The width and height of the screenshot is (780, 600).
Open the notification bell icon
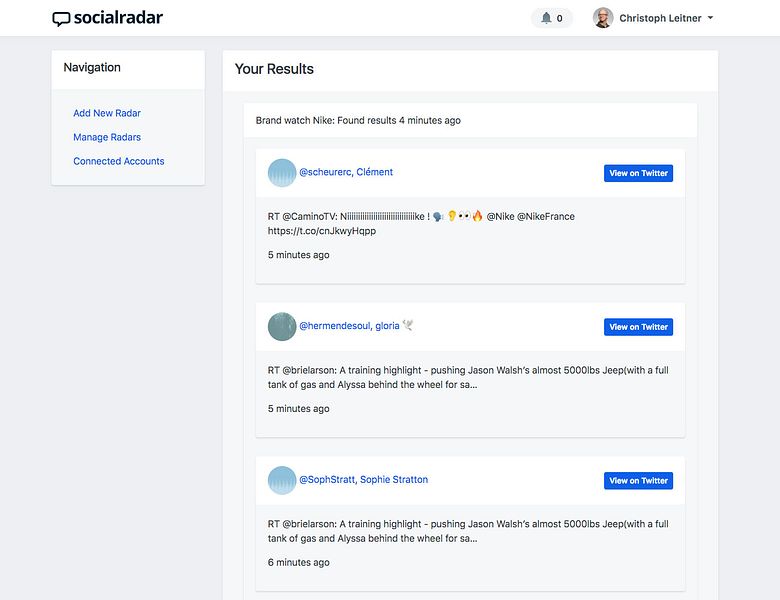(546, 18)
